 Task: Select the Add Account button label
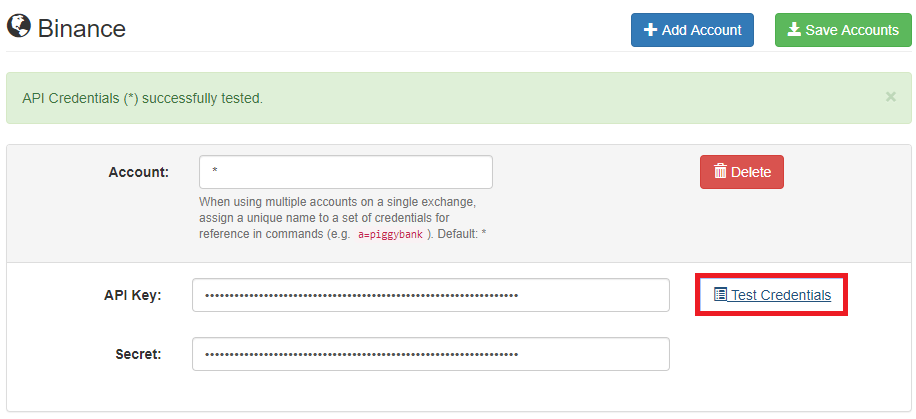tap(701, 30)
